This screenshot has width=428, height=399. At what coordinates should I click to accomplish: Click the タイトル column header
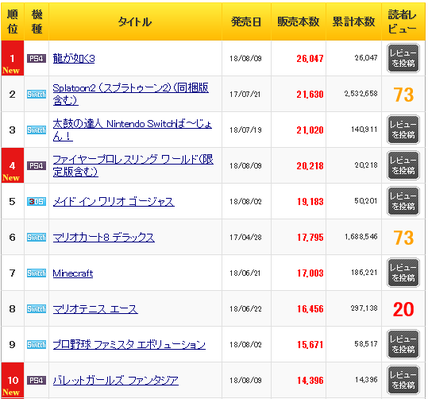135,22
